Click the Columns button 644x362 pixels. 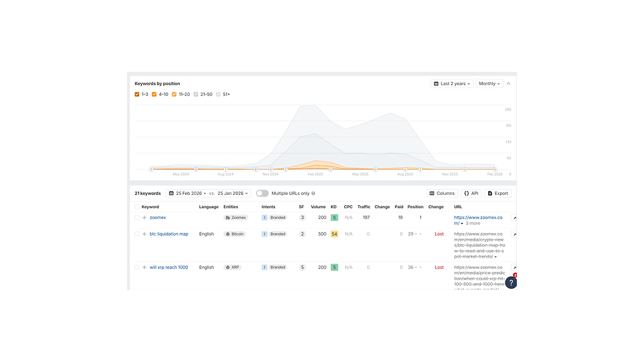[x=442, y=194]
